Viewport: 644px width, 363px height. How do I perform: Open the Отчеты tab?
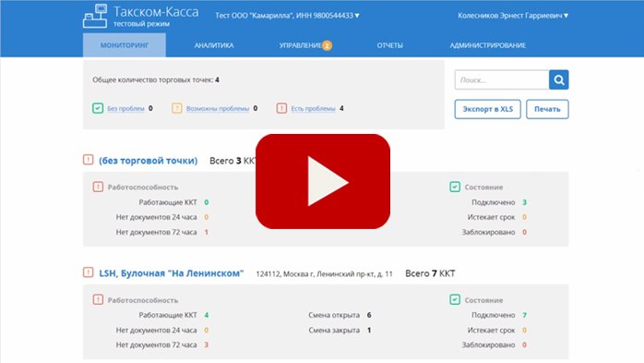pyautogui.click(x=389, y=45)
